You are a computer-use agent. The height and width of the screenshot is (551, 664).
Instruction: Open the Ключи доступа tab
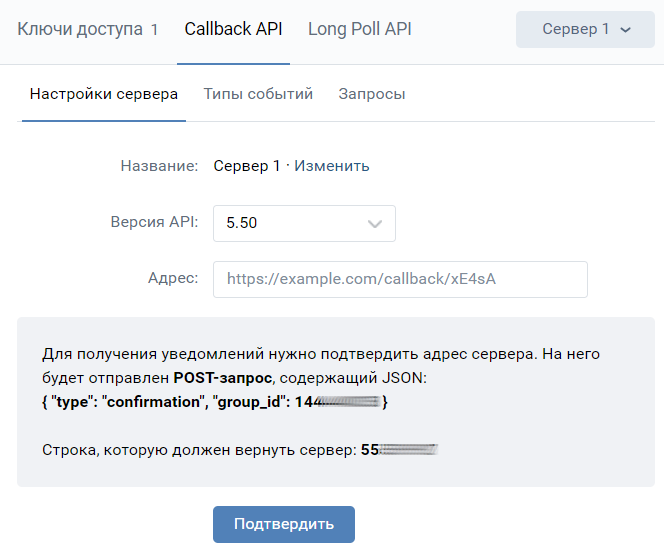[80, 29]
